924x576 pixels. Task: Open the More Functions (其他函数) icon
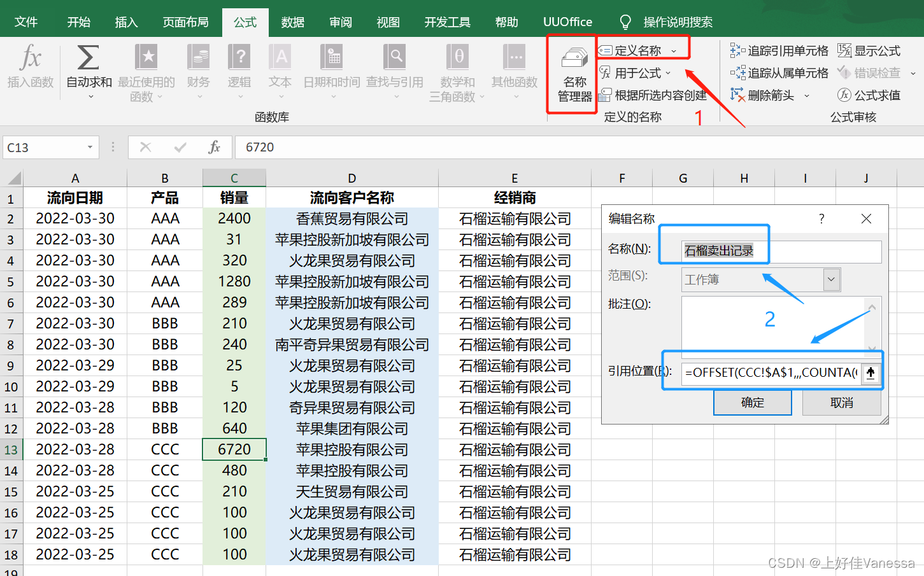[515, 57]
